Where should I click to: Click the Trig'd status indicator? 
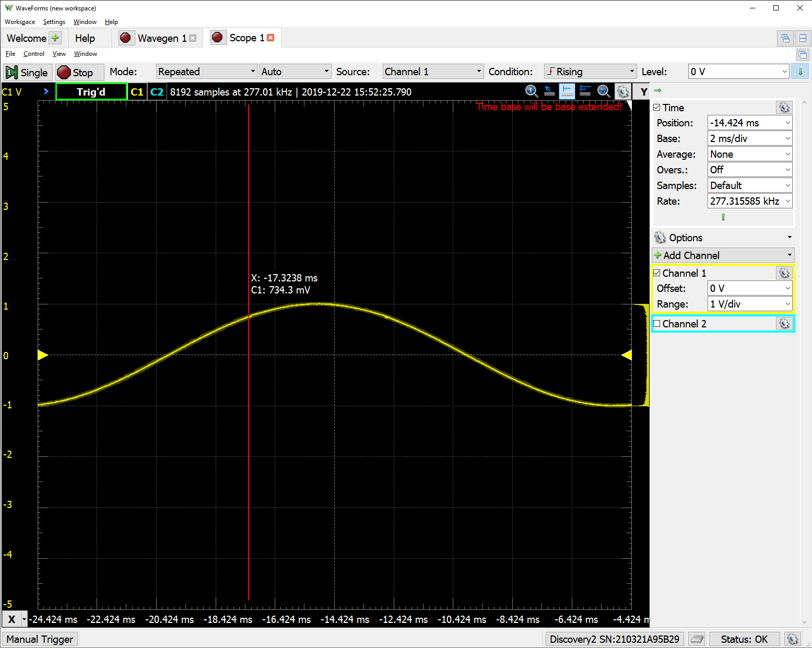[91, 92]
